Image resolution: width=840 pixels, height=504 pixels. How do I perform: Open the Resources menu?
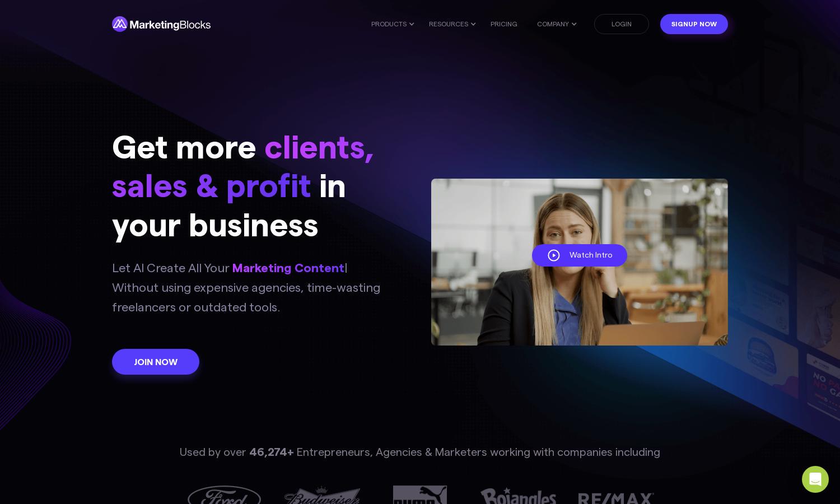click(x=449, y=24)
